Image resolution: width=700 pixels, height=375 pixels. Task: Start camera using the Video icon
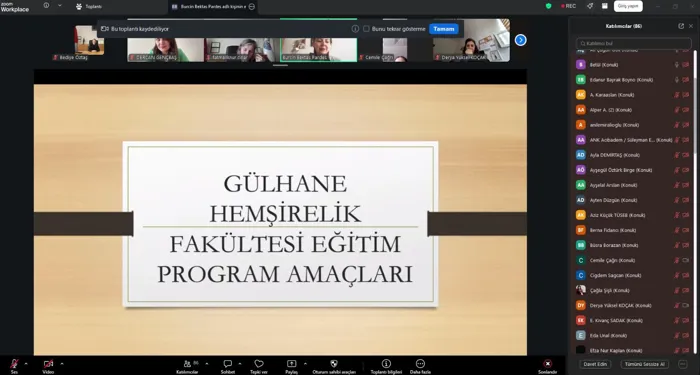[x=48, y=364]
